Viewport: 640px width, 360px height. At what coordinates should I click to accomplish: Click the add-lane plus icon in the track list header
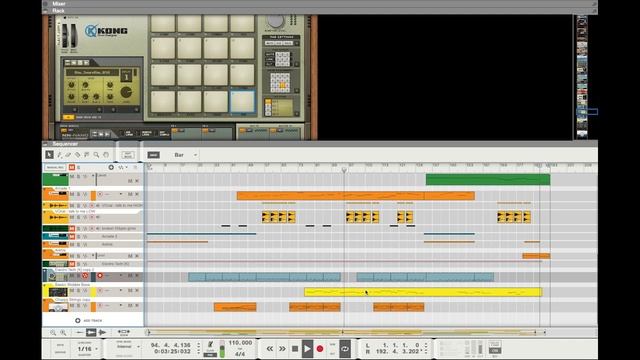coord(111,167)
